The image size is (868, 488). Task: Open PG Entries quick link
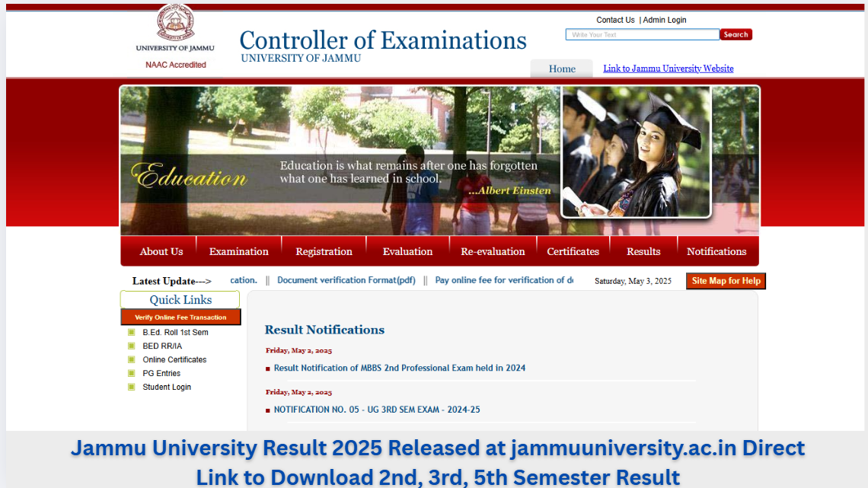pyautogui.click(x=161, y=374)
